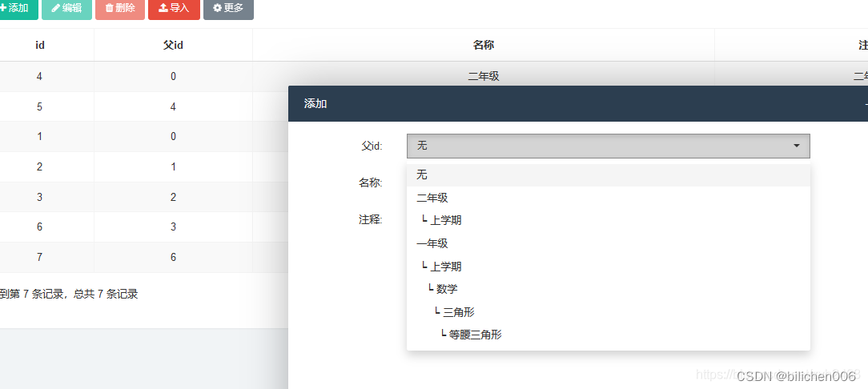Select 数学 option in dropdown list
Screen dimensions: 868x389
click(x=609, y=289)
